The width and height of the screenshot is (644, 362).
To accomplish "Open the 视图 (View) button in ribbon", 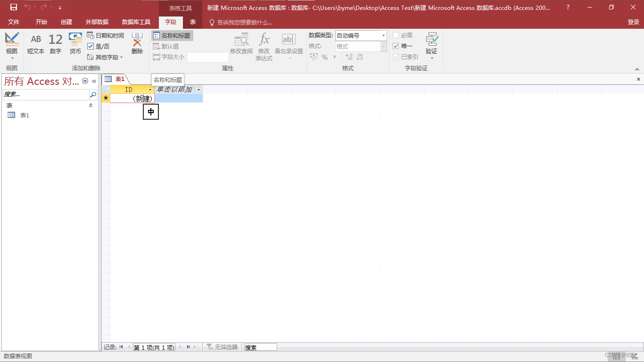I will click(12, 46).
